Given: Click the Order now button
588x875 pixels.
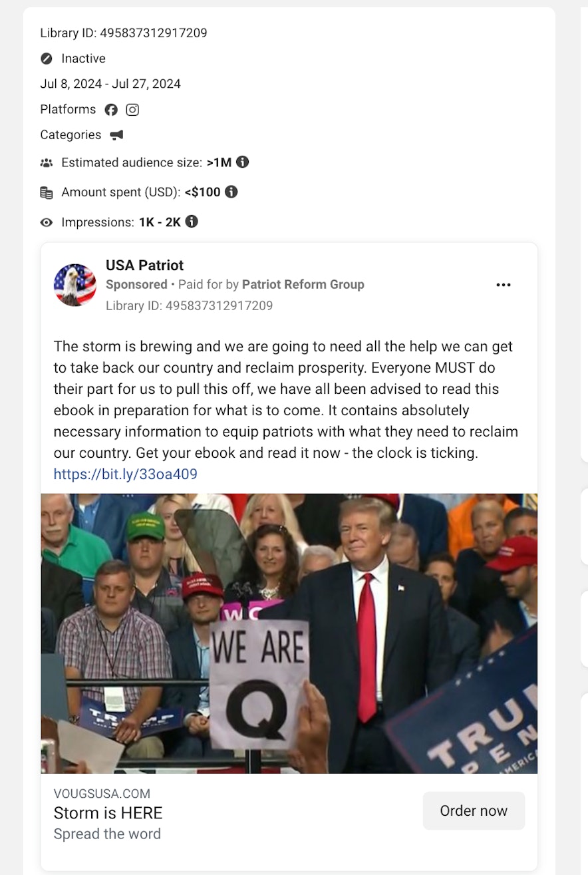Looking at the screenshot, I should 474,810.
